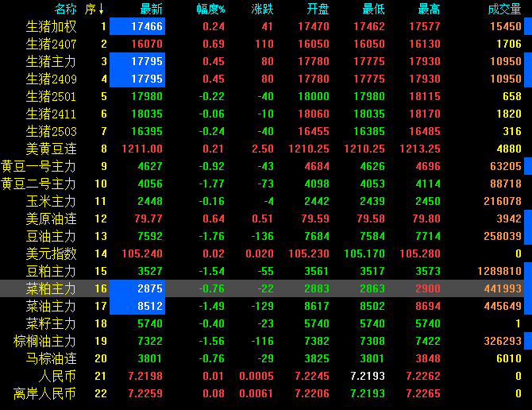Click change value 0.51 of 美原油连
Viewport: 532px width, 410px height.
262,219
